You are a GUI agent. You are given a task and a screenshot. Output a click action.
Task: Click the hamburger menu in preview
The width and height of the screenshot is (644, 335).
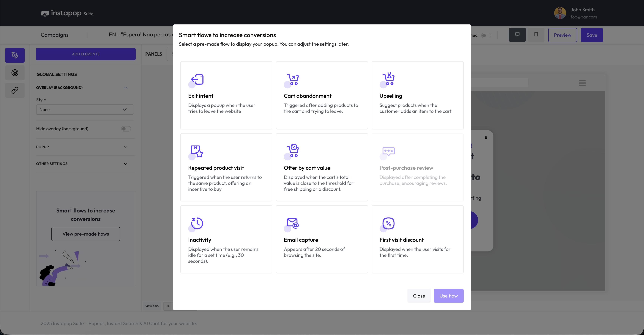point(582,83)
